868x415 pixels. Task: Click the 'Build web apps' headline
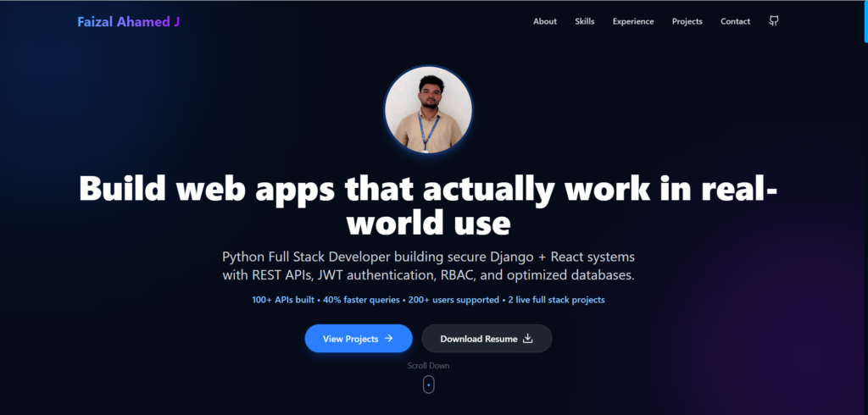428,205
